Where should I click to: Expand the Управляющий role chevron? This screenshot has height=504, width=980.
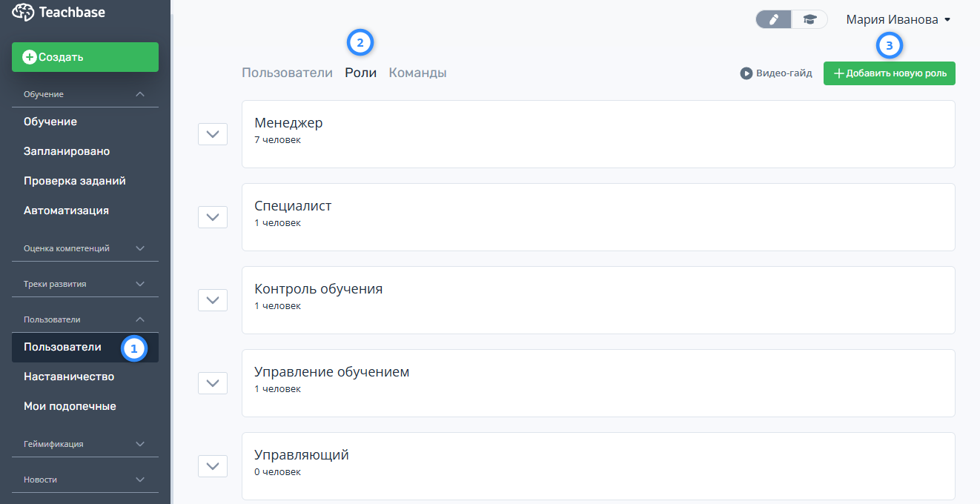click(213, 466)
